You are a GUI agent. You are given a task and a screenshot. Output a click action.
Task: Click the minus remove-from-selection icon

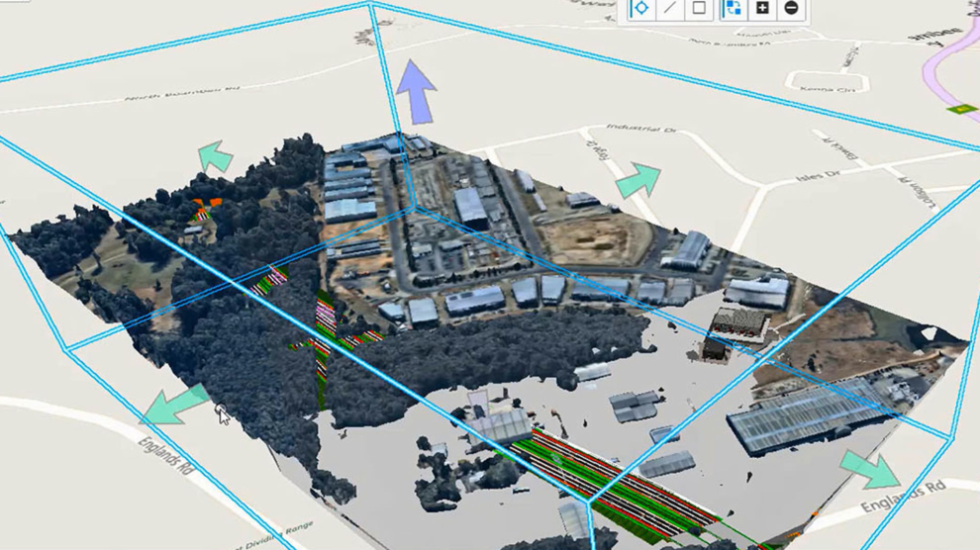tap(791, 9)
